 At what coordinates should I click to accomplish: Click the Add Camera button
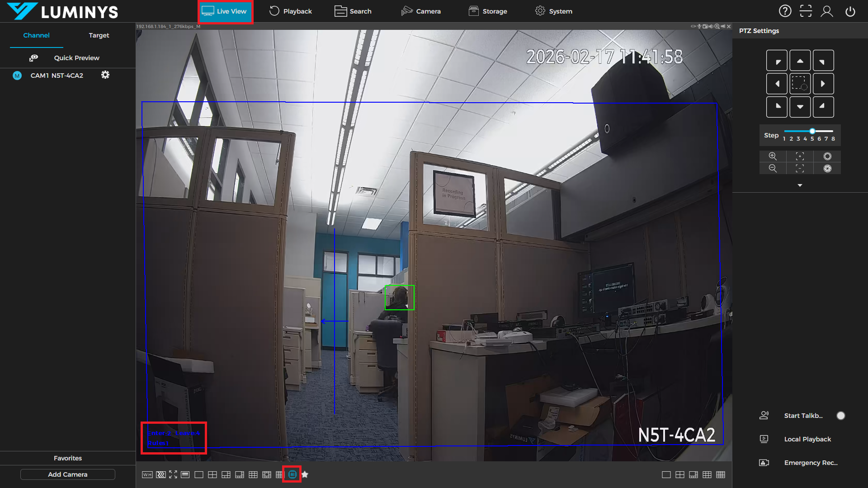(x=68, y=474)
